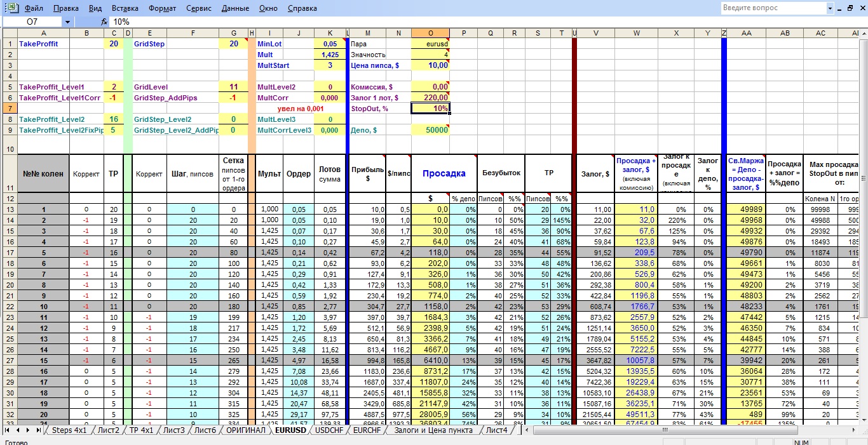
Task: Open the Залоги и Цена пункта sheet tab
Action: (433, 430)
